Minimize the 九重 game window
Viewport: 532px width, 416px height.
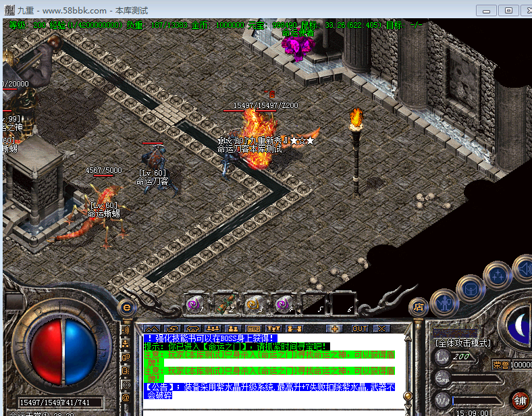pos(486,11)
